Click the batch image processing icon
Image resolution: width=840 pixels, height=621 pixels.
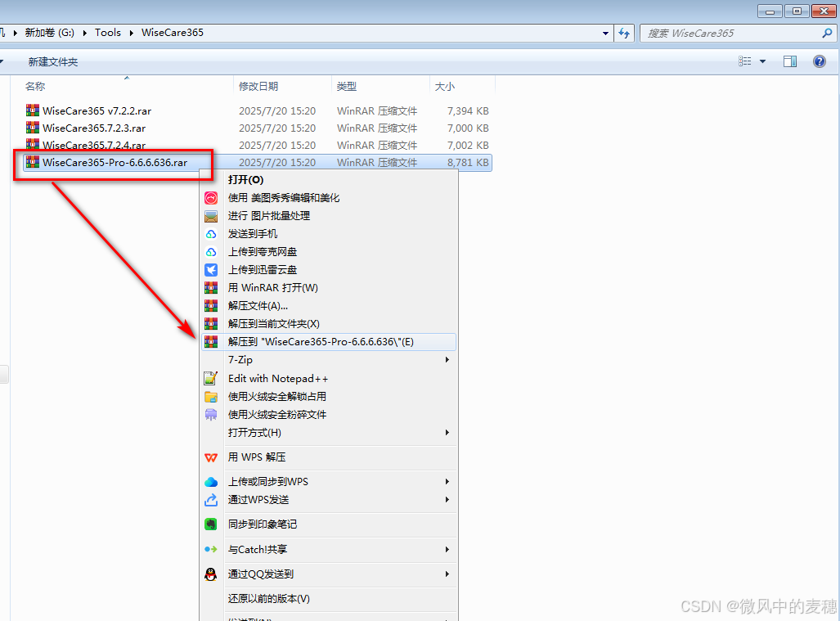point(211,217)
